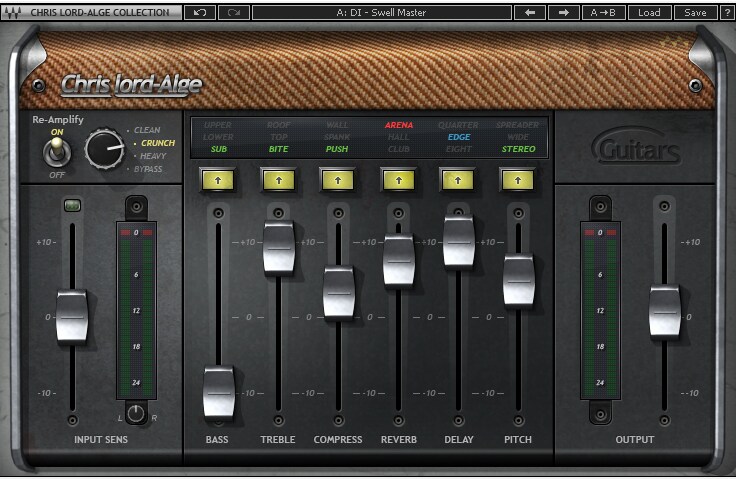Cycle the Compress mode yellow arrow button
This screenshot has height=479, width=736.
click(337, 180)
